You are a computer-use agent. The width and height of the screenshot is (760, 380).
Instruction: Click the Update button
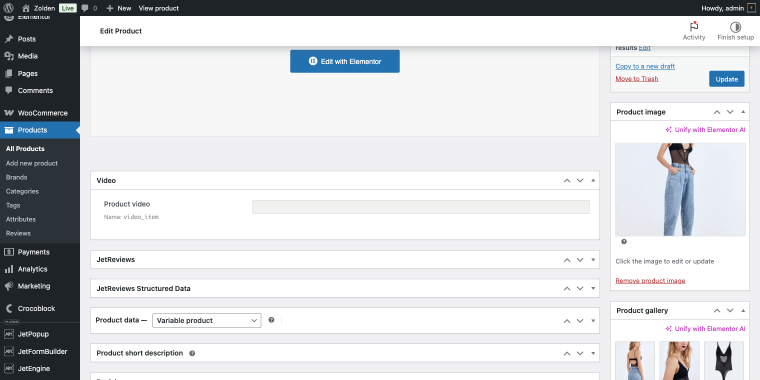[727, 79]
